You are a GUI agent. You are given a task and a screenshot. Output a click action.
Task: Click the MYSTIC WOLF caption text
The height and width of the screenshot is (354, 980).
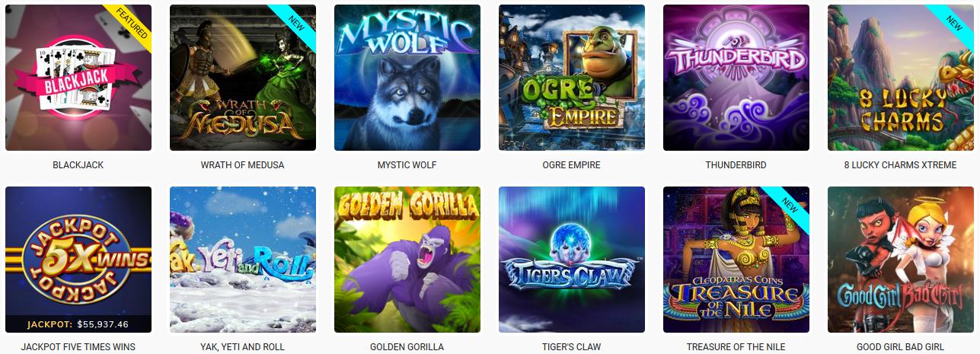[407, 165]
